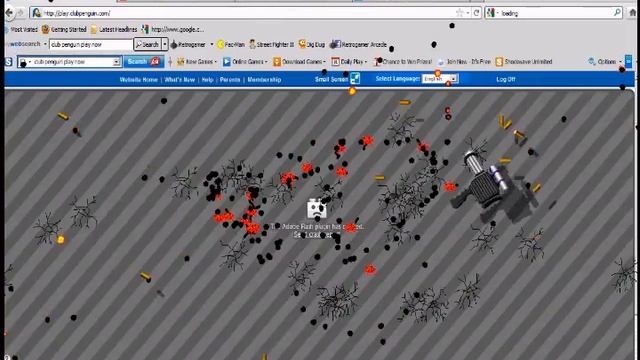Click the magnifier icon in browser search box
The height and width of the screenshot is (360, 640).
tap(618, 13)
